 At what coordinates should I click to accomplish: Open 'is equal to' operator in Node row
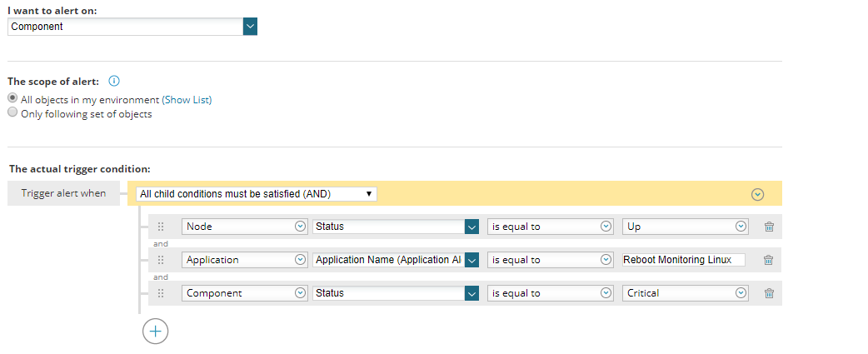pos(551,227)
